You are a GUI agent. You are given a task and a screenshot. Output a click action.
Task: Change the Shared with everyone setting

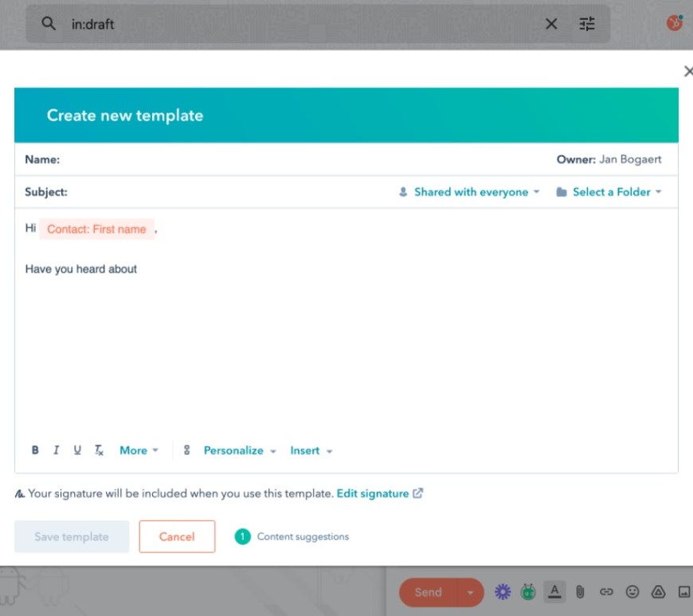(470, 192)
